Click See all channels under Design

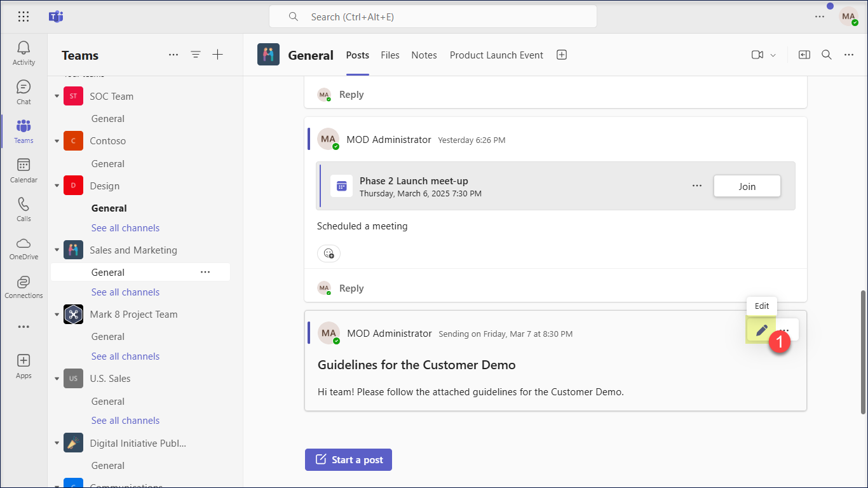click(x=125, y=228)
